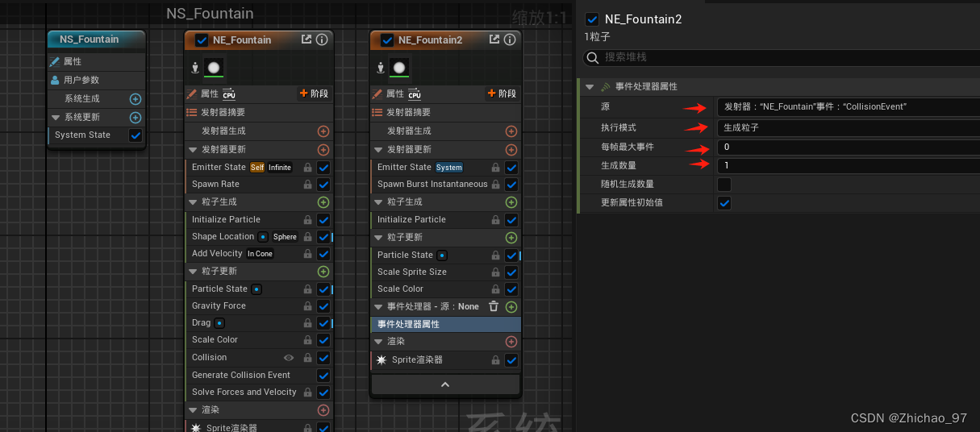Add module to 粒子更新 in NE_Fountain

click(323, 272)
